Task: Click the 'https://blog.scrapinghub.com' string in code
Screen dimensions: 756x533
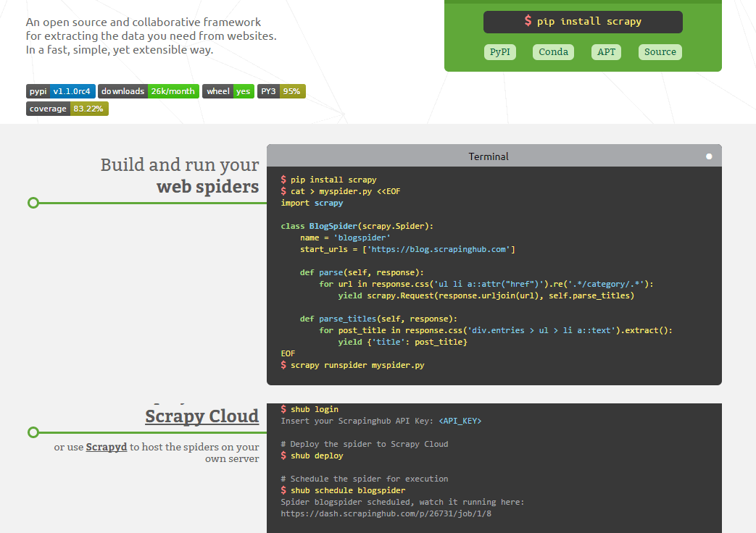Action: (x=439, y=249)
